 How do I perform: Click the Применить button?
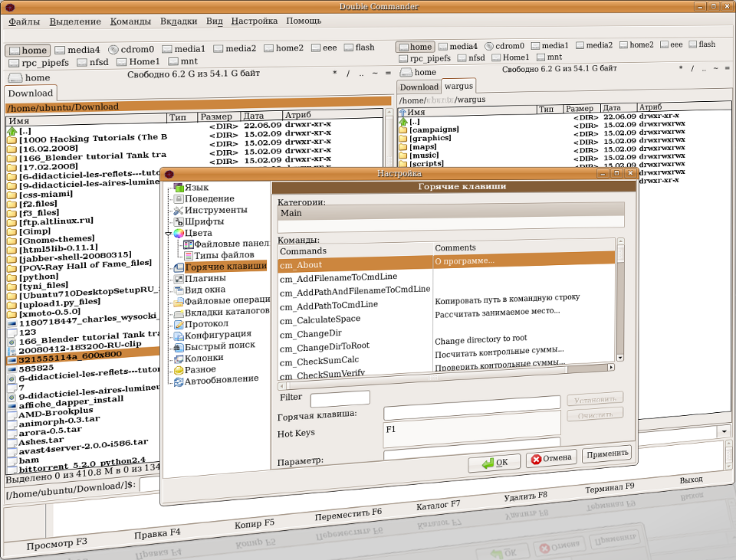tap(606, 454)
